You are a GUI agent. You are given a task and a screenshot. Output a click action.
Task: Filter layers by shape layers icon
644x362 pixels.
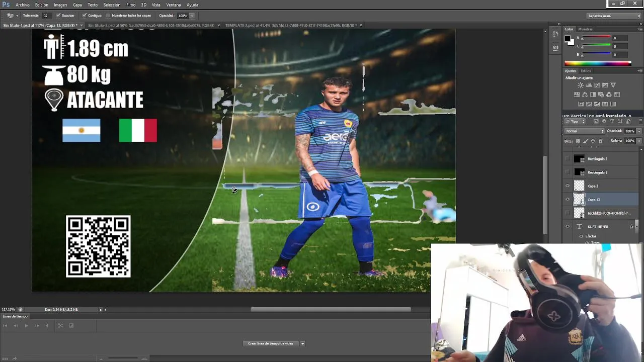pyautogui.click(x=620, y=121)
